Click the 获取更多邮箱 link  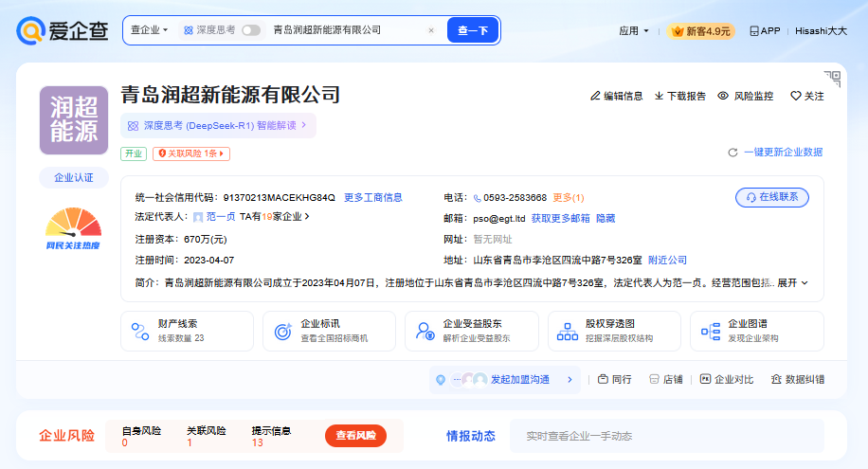click(560, 219)
